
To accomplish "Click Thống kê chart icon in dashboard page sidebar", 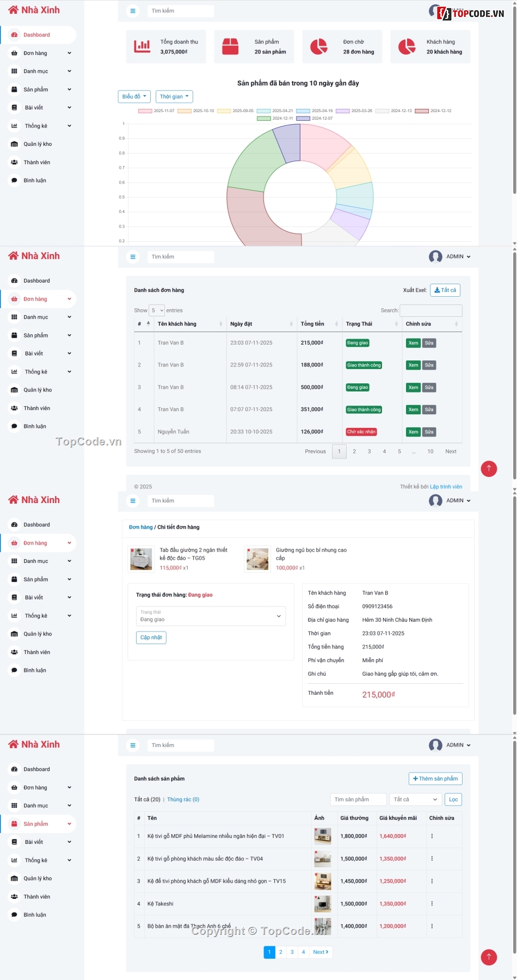I will click(14, 126).
